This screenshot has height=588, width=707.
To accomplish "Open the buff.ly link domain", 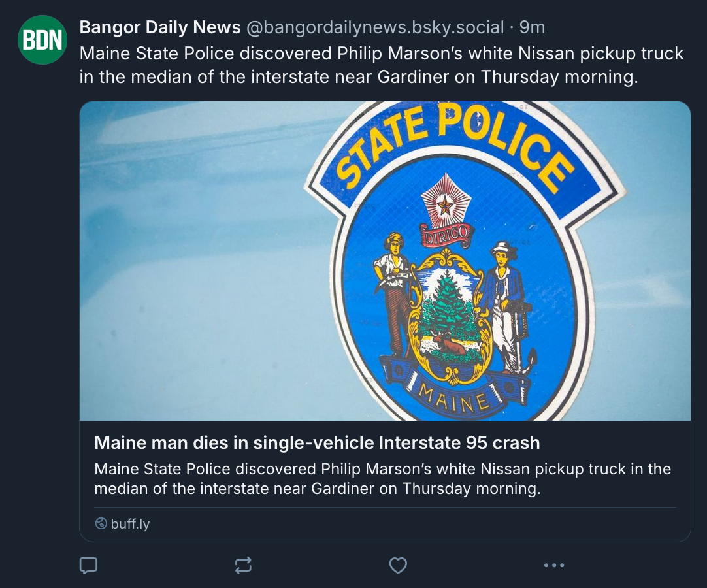I will point(130,523).
